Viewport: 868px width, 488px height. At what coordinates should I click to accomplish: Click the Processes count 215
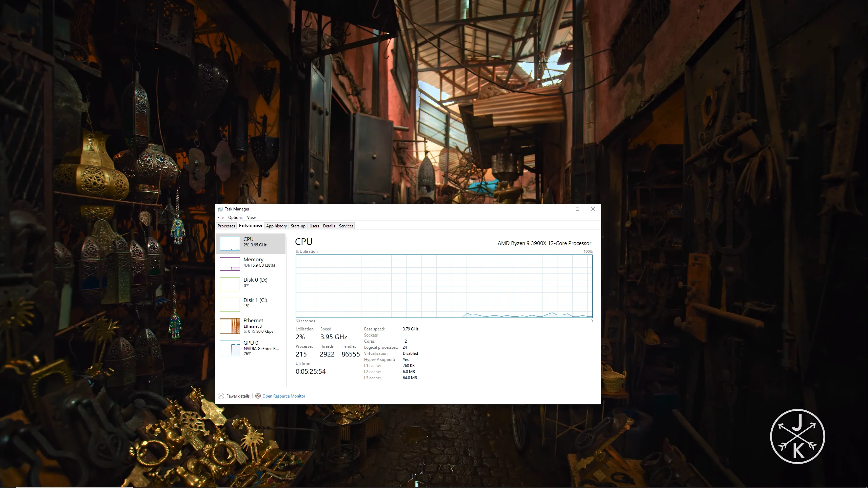(x=301, y=354)
